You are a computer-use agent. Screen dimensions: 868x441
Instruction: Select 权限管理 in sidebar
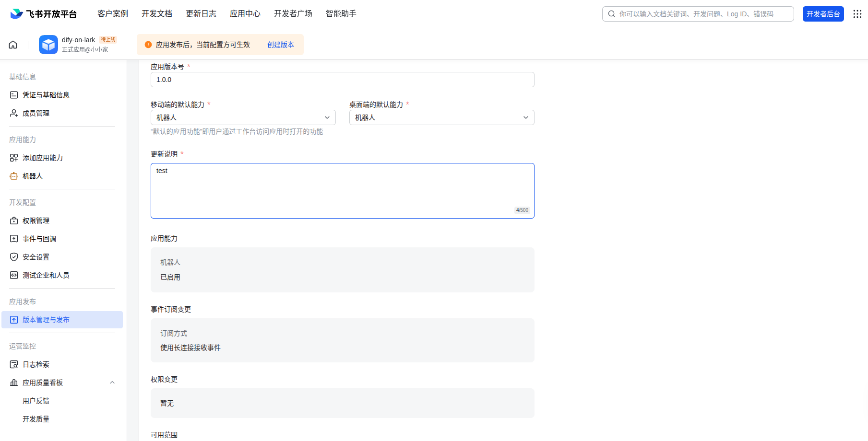[x=36, y=220]
